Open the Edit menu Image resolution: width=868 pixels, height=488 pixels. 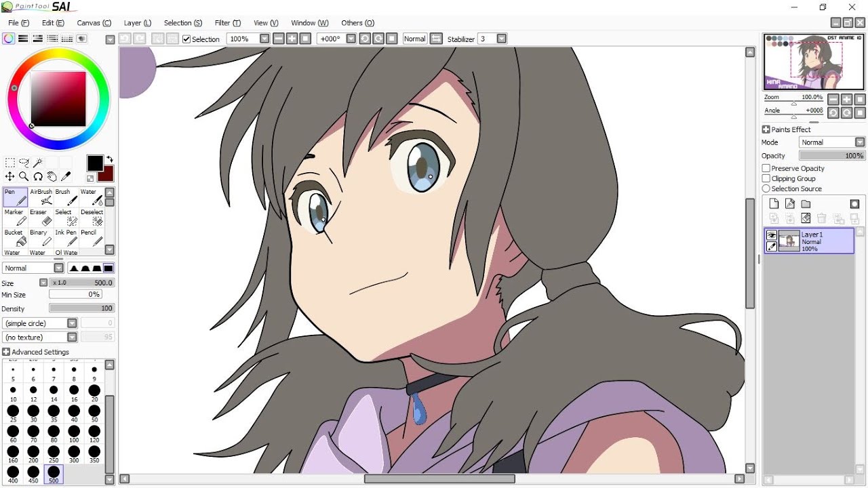53,23
